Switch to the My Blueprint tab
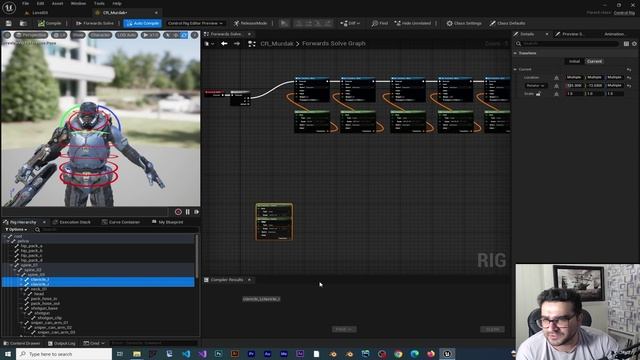640x360 pixels. coord(167,222)
